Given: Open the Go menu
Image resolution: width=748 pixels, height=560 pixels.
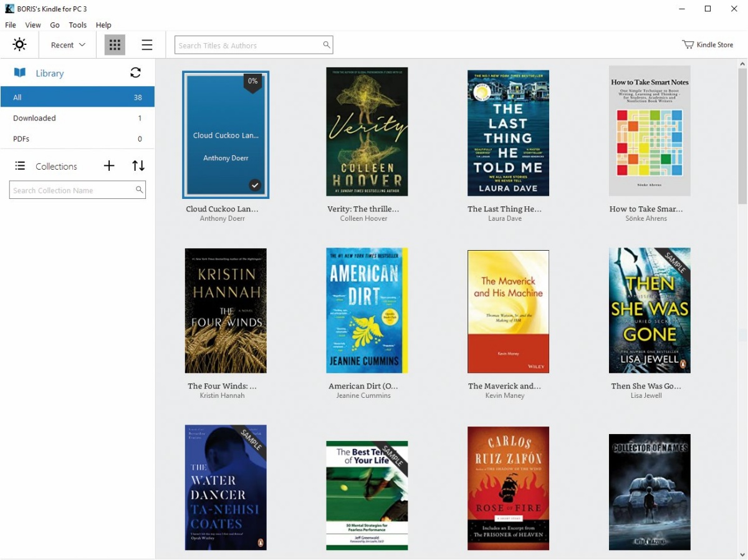Looking at the screenshot, I should coord(55,25).
